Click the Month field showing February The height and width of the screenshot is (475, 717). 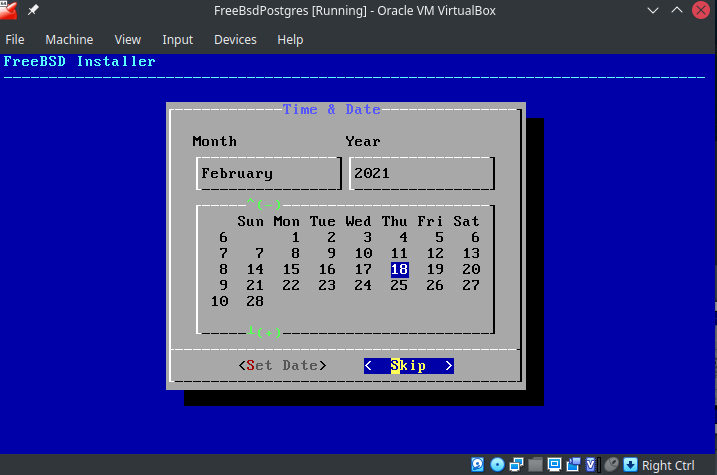[x=269, y=173]
